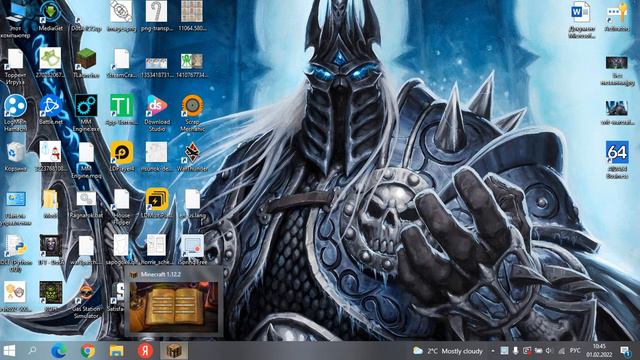Open the notification center icon
This screenshot has width=640, height=360.
point(625,351)
